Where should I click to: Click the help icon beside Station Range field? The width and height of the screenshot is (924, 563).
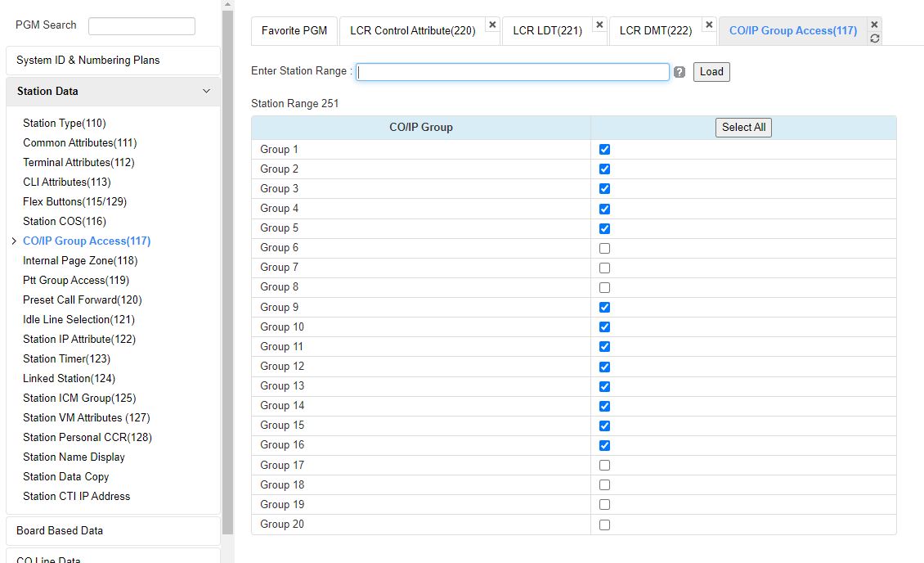pyautogui.click(x=680, y=72)
